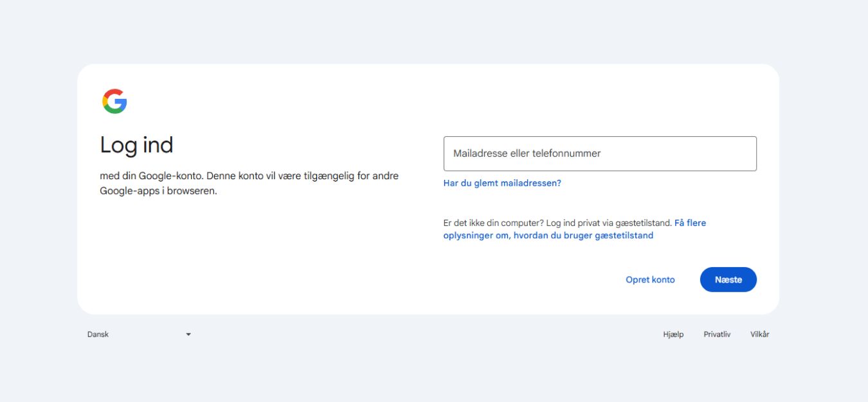Open the Har du glemt mailadressen link

pyautogui.click(x=502, y=183)
